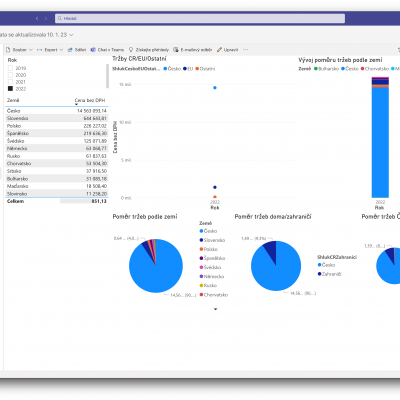Select the Srbsko row in the table

[57, 171]
